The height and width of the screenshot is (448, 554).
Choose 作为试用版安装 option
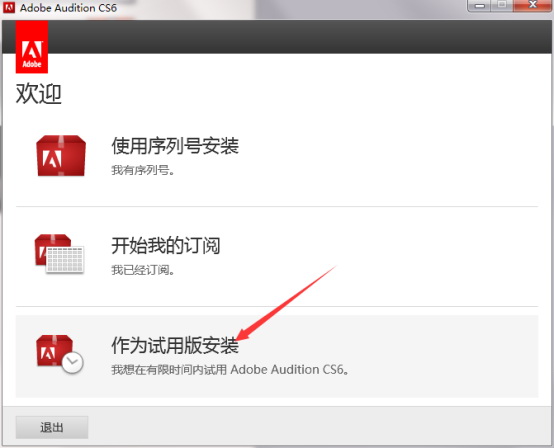(277, 356)
